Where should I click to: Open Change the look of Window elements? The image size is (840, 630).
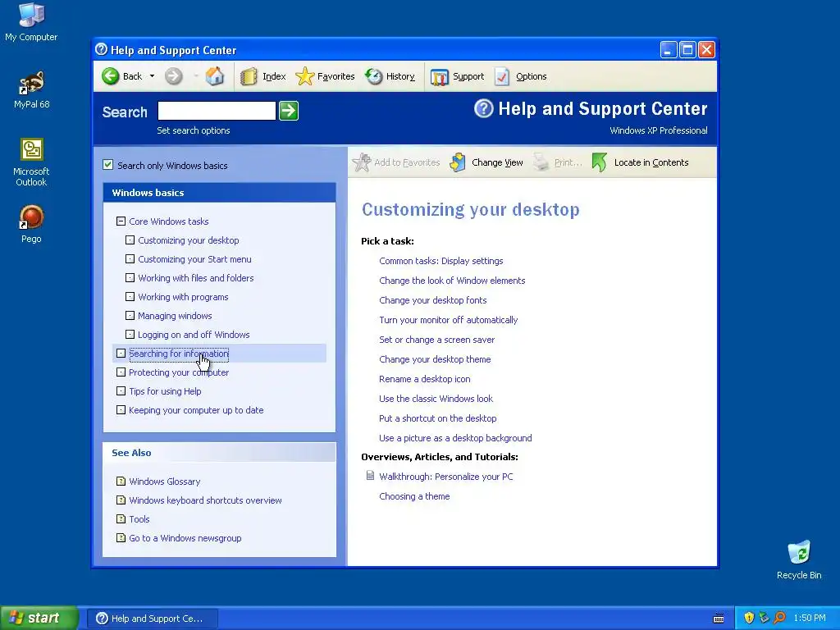(452, 281)
